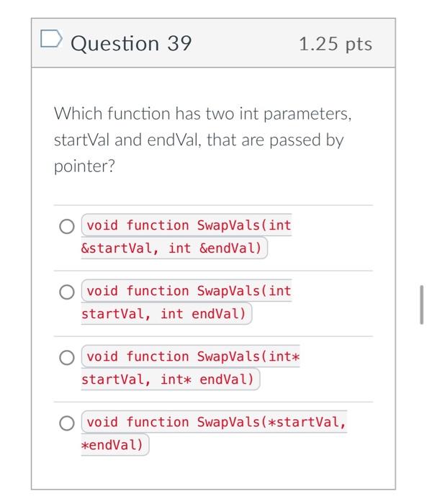Click the first answer's 'void function SwapVals(int' code line
The width and height of the screenshot is (427, 504).
tap(189, 225)
